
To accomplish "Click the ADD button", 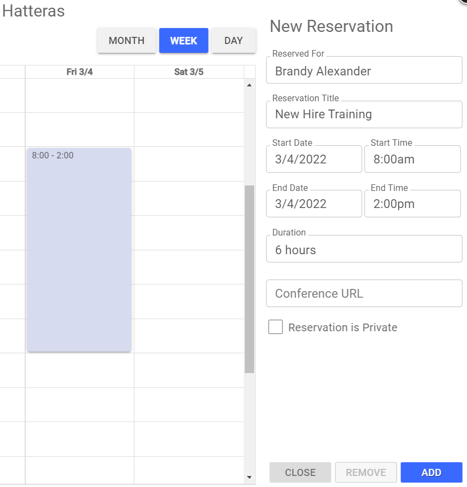I will pos(431,472).
